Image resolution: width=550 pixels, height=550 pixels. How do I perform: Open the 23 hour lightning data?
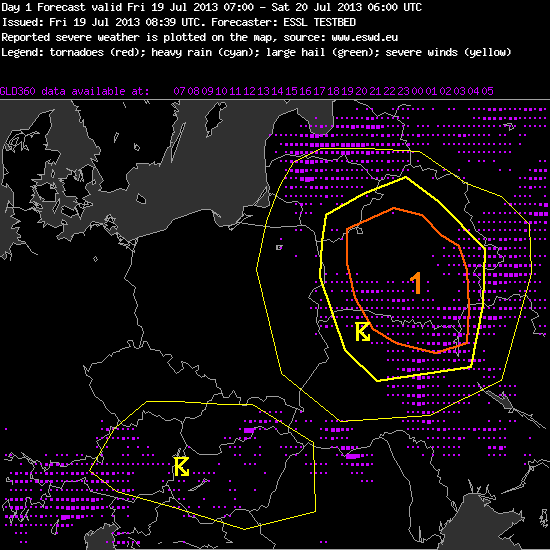pos(403,92)
